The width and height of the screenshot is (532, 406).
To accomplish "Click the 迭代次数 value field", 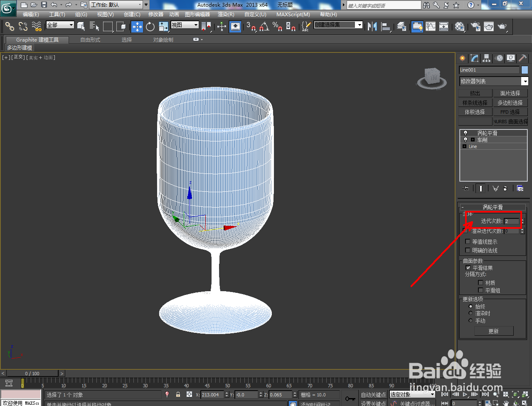I will tap(512, 221).
